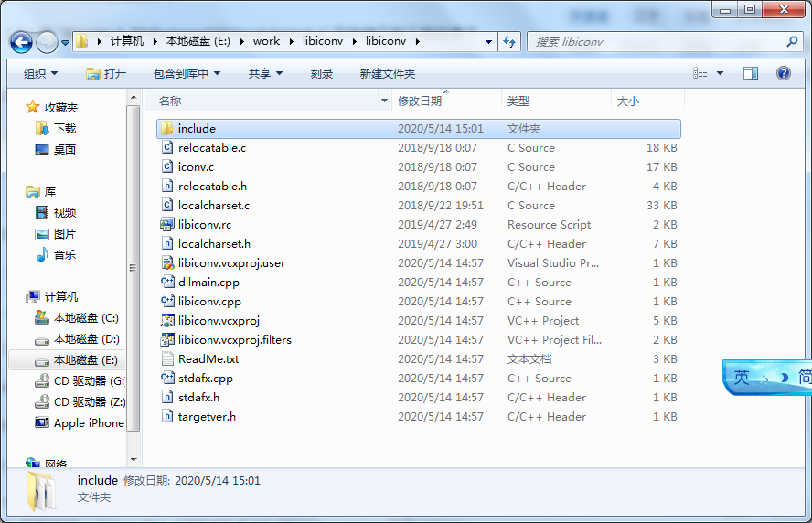This screenshot has width=812, height=523.
Task: Select libiconv.vcxproj.user file icon
Action: (x=166, y=262)
